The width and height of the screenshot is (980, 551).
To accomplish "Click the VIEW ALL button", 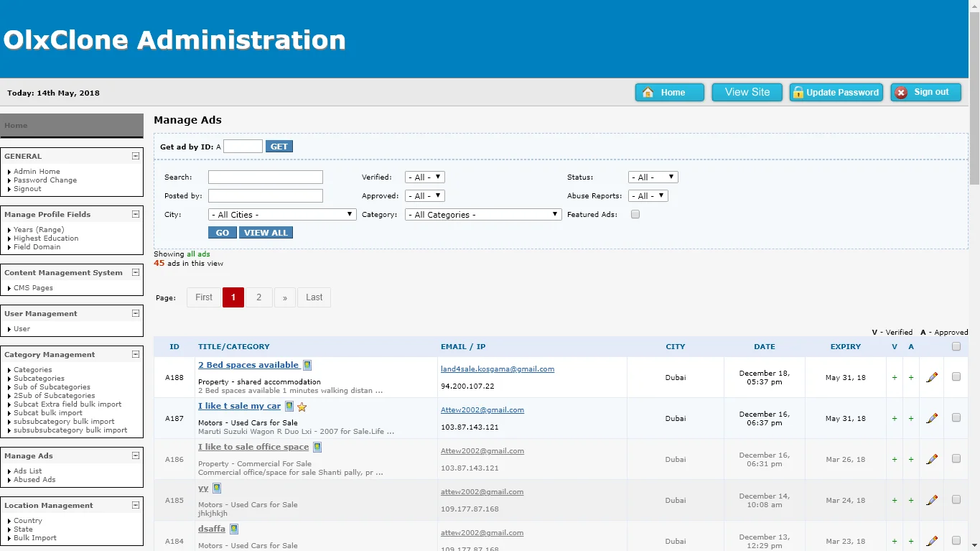I will (266, 233).
